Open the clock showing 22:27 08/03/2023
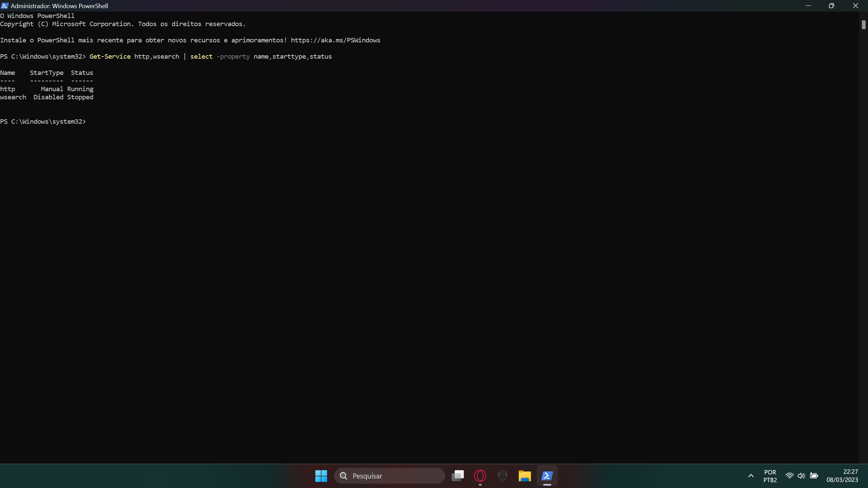Viewport: 868px width, 488px height. click(x=842, y=476)
